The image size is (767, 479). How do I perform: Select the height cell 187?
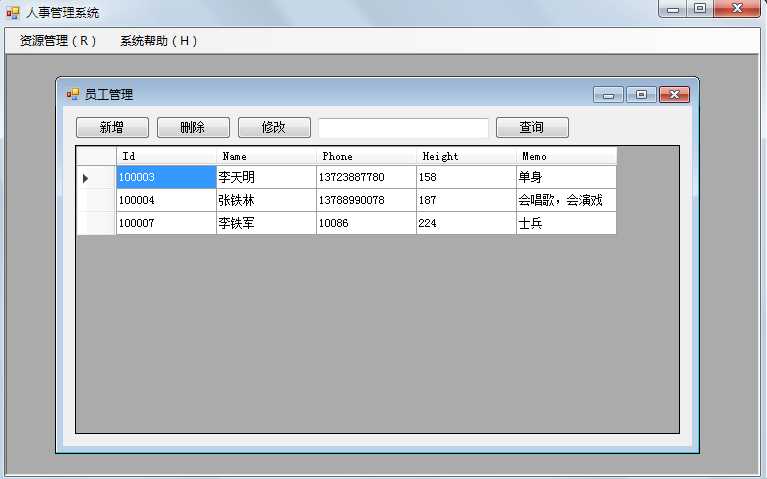point(466,200)
